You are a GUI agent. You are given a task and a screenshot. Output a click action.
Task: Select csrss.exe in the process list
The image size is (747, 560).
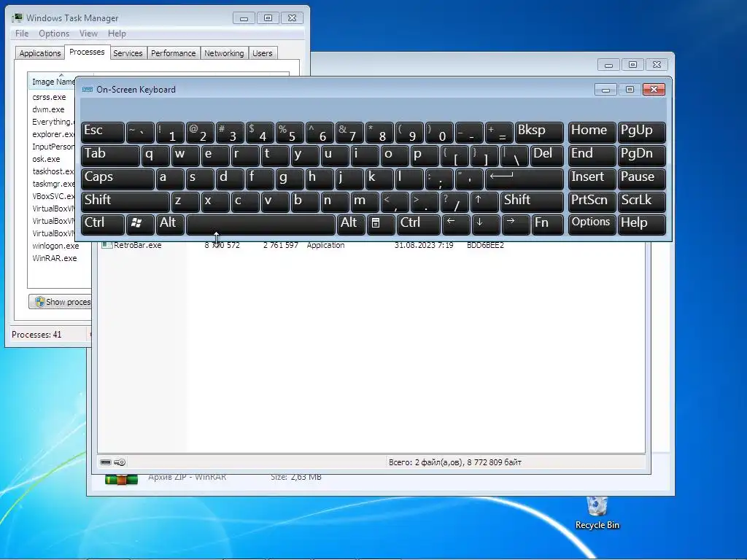click(49, 97)
